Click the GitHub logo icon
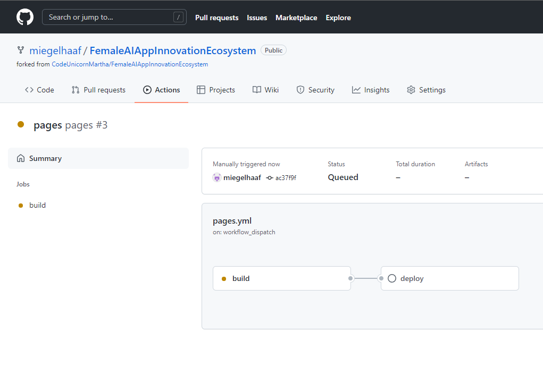The image size is (543, 392). (x=25, y=16)
